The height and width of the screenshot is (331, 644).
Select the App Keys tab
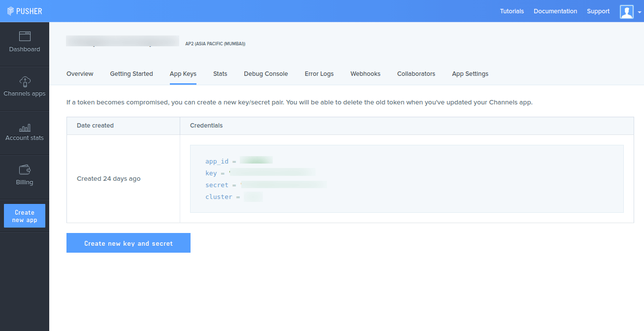point(183,74)
